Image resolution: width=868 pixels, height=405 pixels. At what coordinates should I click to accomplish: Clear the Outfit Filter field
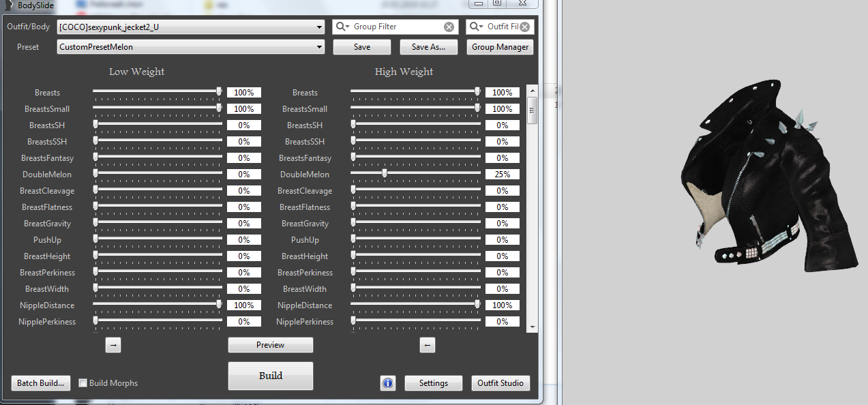click(525, 27)
